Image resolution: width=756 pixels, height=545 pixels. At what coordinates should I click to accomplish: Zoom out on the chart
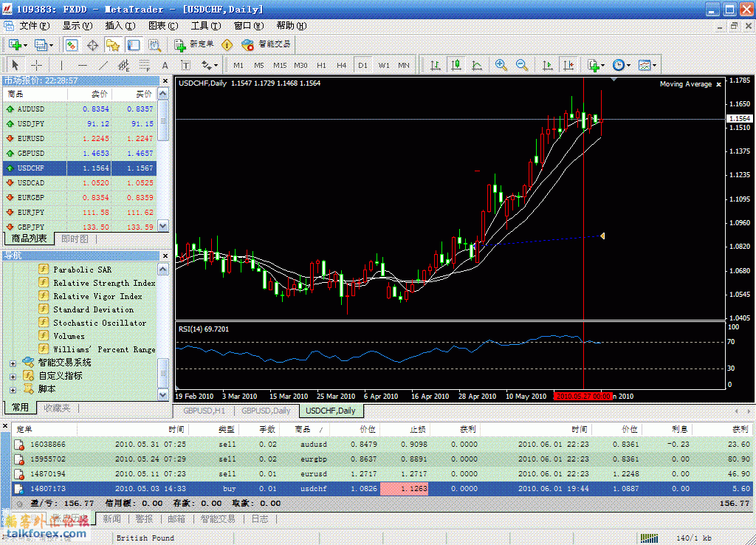522,65
